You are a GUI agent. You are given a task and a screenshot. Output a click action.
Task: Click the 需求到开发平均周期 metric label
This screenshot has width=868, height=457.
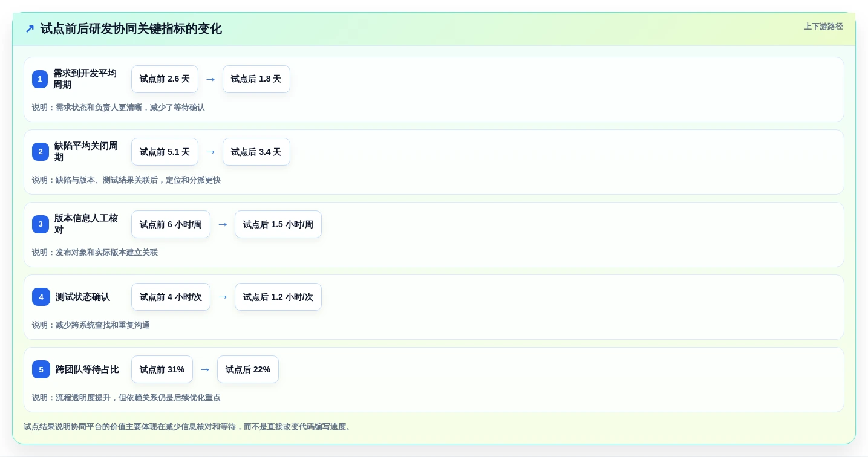85,79
